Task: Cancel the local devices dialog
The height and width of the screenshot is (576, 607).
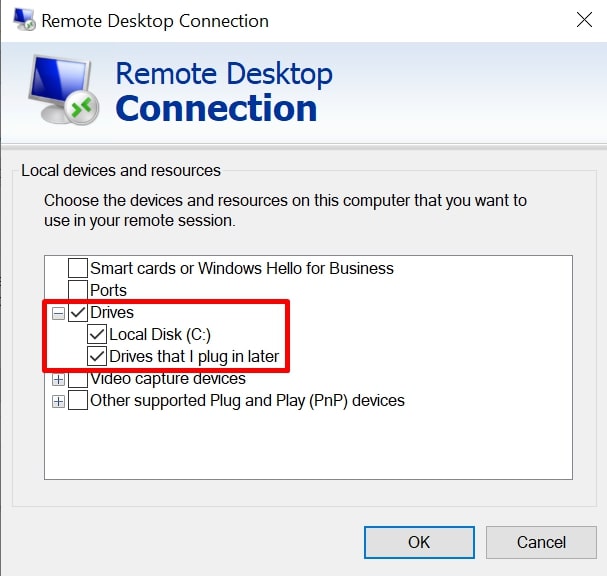Action: (x=541, y=542)
